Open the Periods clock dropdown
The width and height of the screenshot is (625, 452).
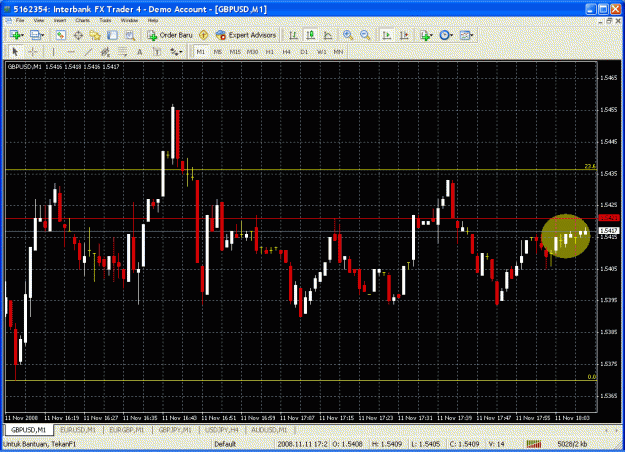tap(446, 35)
